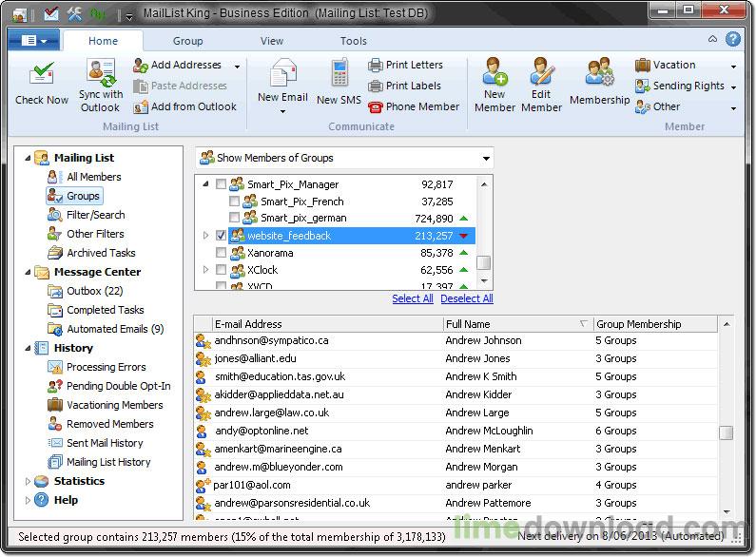This screenshot has width=756, height=557.
Task: Open the Tools ribbon tab
Action: 354,41
